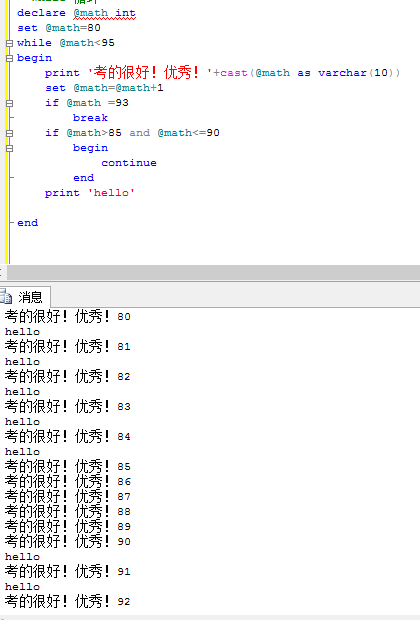Click output line ending in 85
The height and width of the screenshot is (620, 420).
(68, 467)
